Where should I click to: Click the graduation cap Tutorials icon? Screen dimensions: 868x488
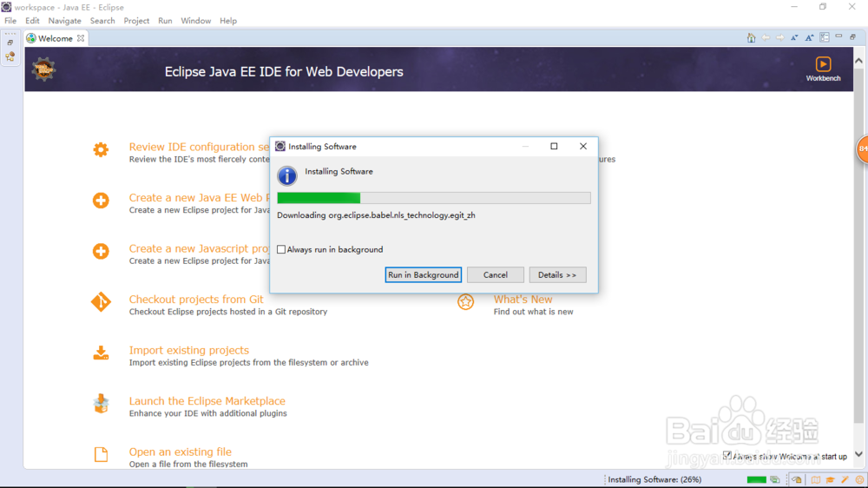830,479
